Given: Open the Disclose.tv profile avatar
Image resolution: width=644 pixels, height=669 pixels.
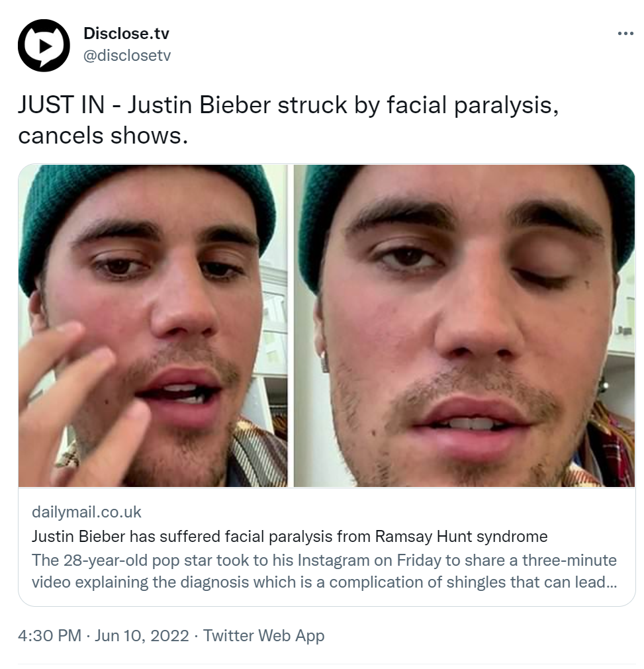Looking at the screenshot, I should pyautogui.click(x=44, y=45).
